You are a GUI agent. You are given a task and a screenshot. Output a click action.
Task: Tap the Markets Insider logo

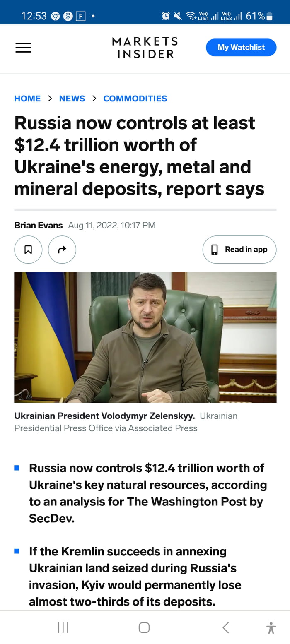coord(145,48)
